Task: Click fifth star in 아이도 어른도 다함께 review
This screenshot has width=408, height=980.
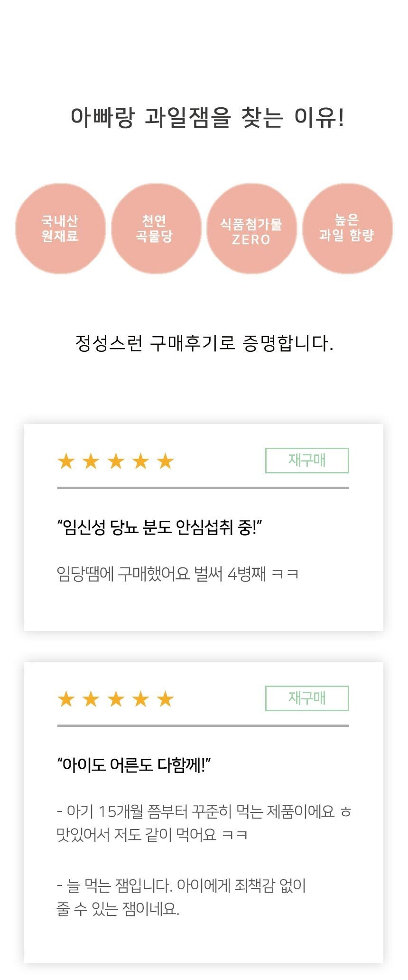Action: point(165,699)
